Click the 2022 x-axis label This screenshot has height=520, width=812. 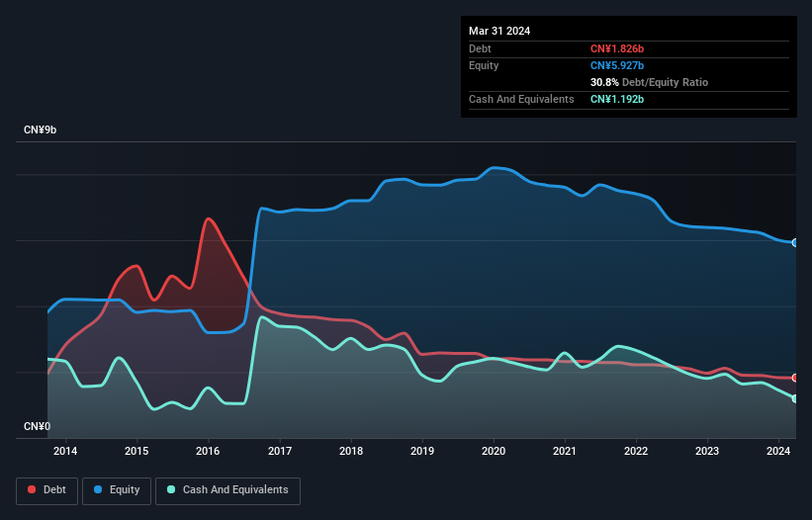pyautogui.click(x=636, y=451)
